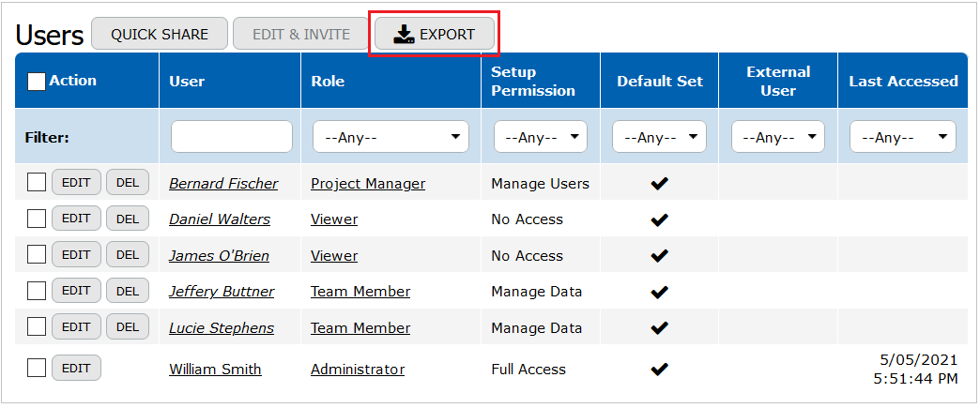
Task: Open the Lucie Stephens user link
Action: point(222,328)
